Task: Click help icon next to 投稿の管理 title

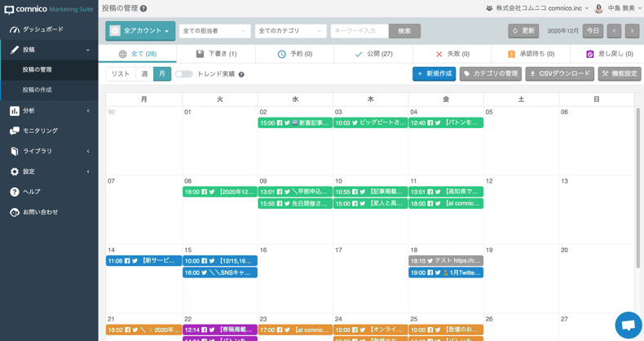Action: pyautogui.click(x=143, y=8)
